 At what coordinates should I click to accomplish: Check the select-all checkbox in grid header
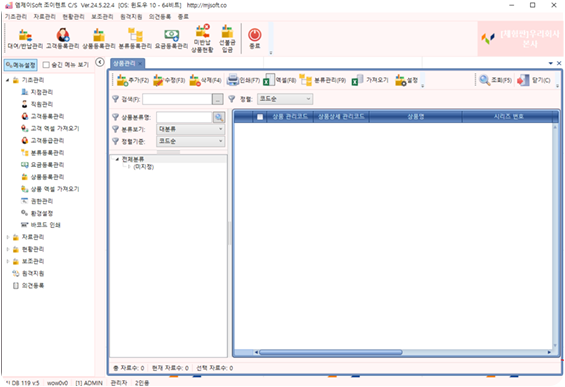pos(260,117)
